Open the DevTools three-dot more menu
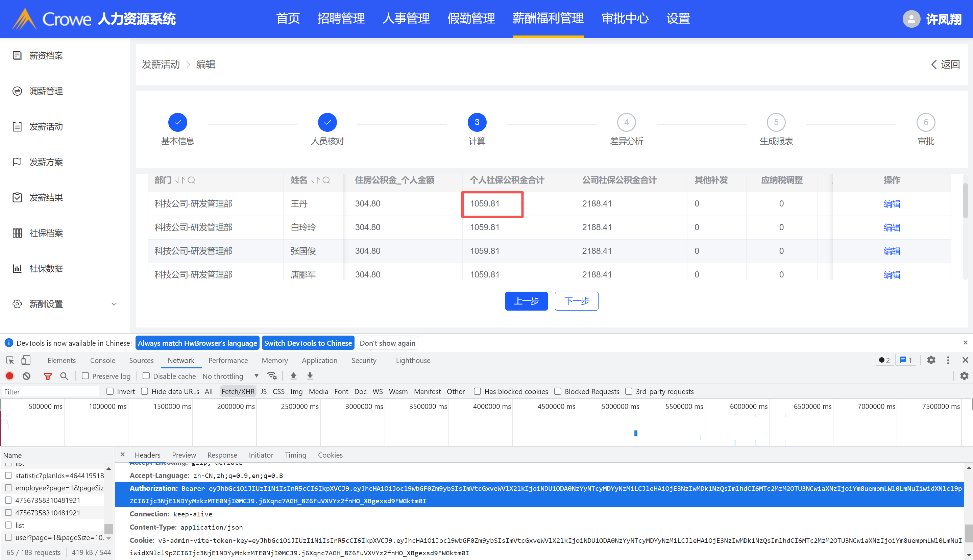 coord(948,360)
